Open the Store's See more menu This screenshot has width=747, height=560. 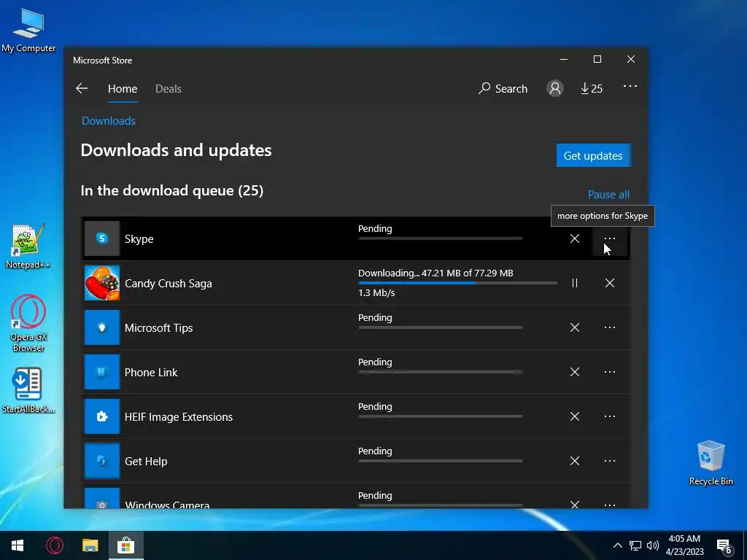coord(630,86)
